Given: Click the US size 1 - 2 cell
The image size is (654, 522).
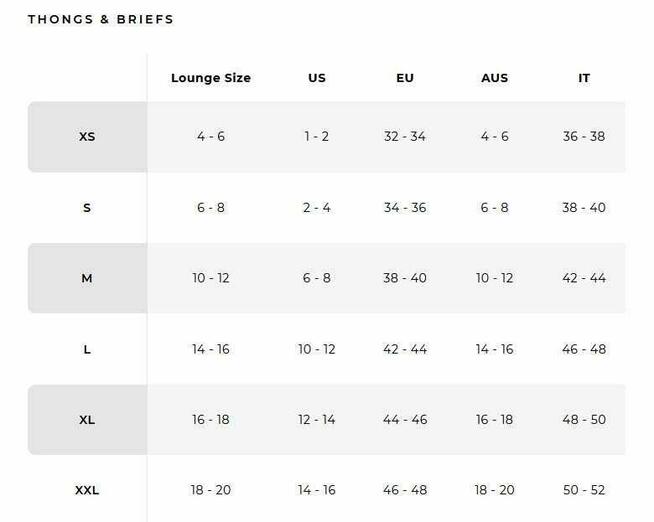Looking at the screenshot, I should (x=317, y=136).
